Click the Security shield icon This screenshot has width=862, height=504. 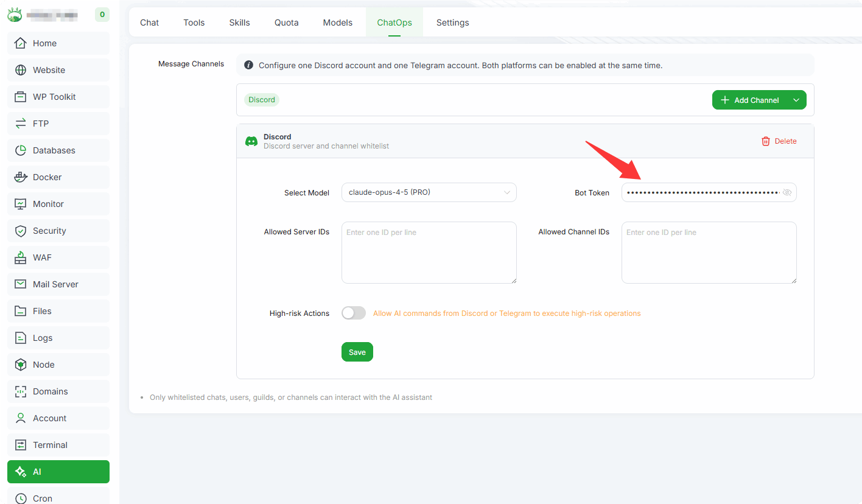tap(21, 231)
